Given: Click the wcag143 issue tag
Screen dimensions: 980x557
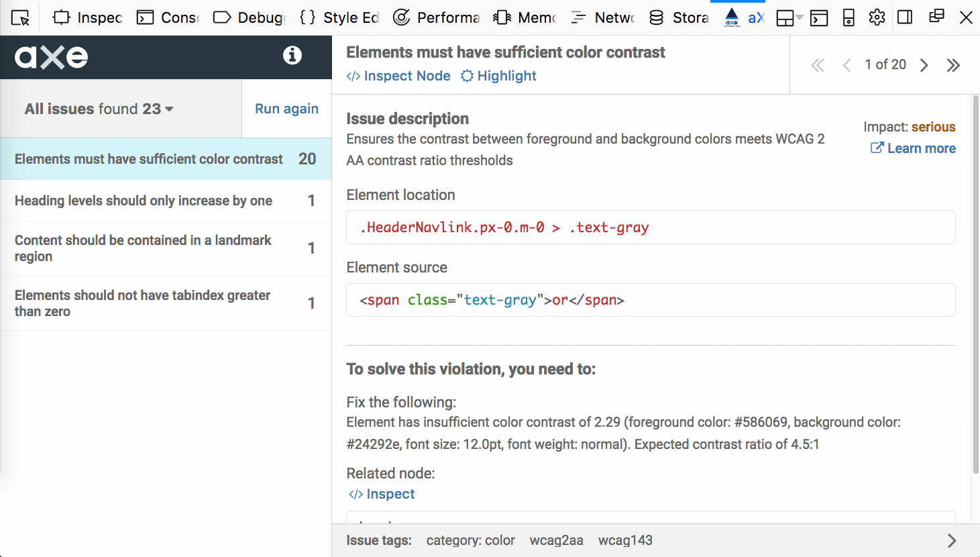Looking at the screenshot, I should [625, 540].
